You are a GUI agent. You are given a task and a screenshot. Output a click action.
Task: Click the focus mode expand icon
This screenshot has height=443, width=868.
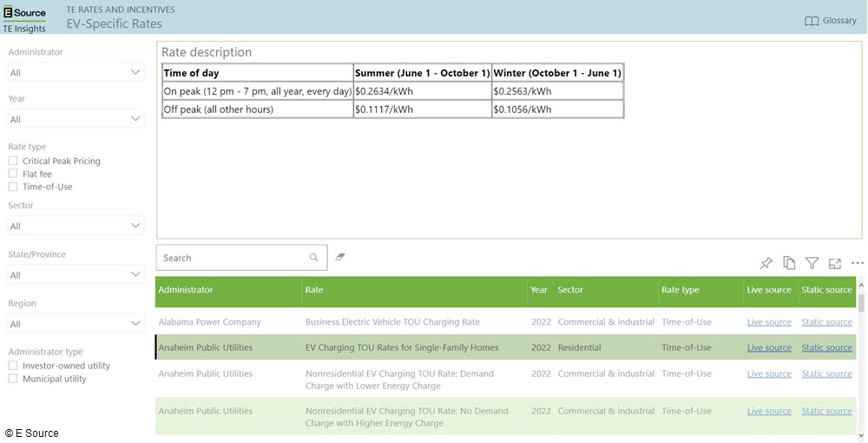click(x=835, y=263)
